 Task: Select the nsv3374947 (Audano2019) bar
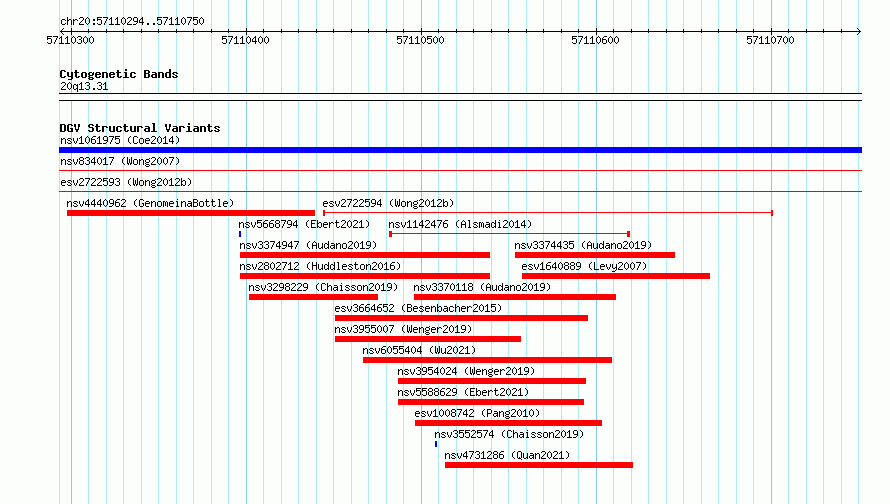click(x=365, y=255)
